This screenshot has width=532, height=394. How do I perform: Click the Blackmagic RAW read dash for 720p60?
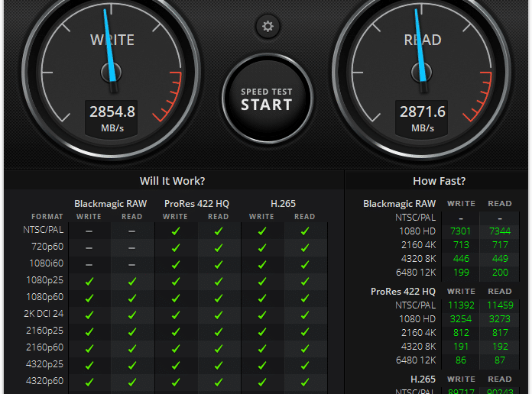click(x=132, y=248)
